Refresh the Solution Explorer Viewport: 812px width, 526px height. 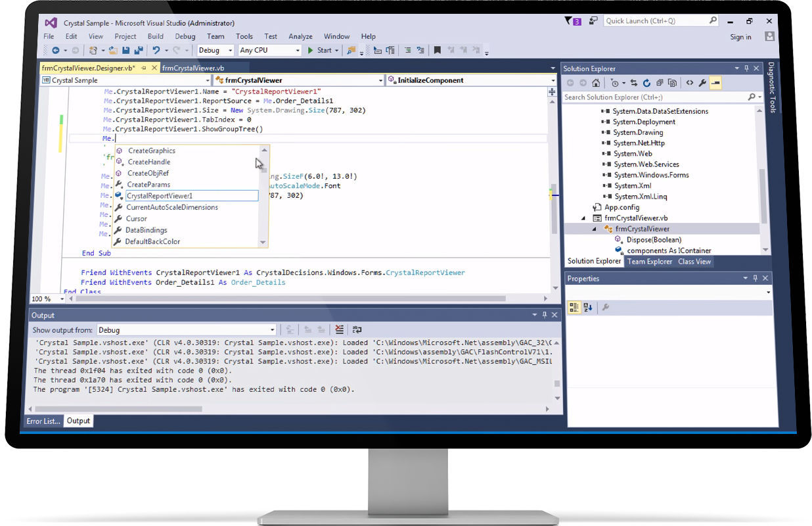(x=646, y=82)
